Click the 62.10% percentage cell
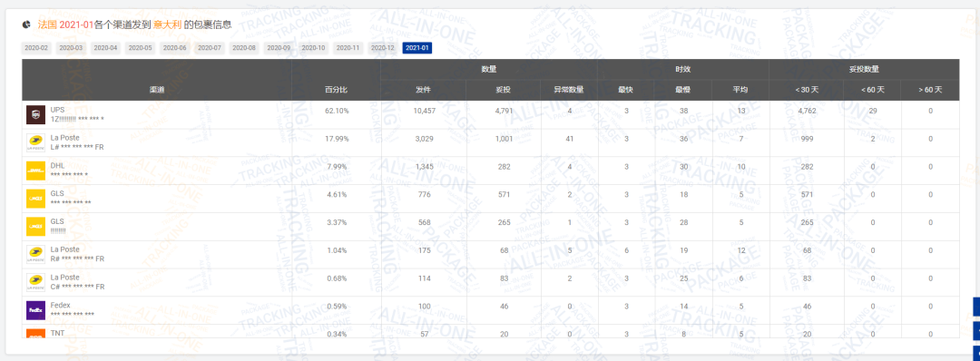This screenshot has width=980, height=361. [337, 111]
